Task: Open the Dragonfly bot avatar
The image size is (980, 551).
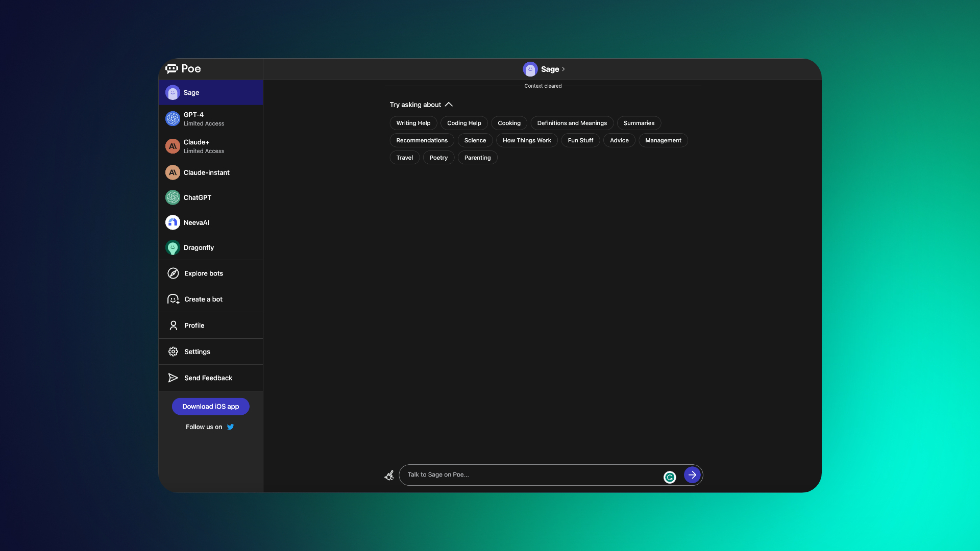Action: click(x=173, y=247)
